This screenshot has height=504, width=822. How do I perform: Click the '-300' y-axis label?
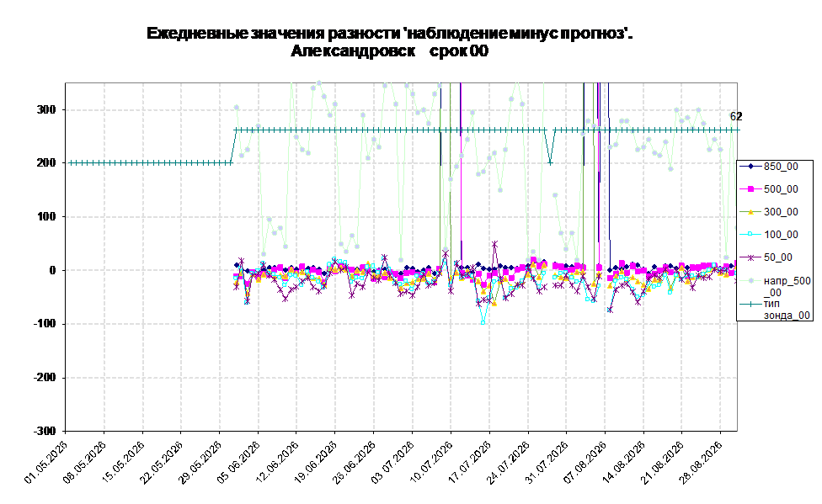[x=44, y=431]
